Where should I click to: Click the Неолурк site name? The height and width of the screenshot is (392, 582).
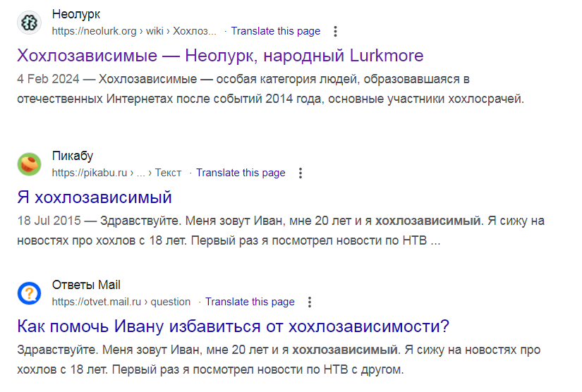pyautogui.click(x=76, y=14)
